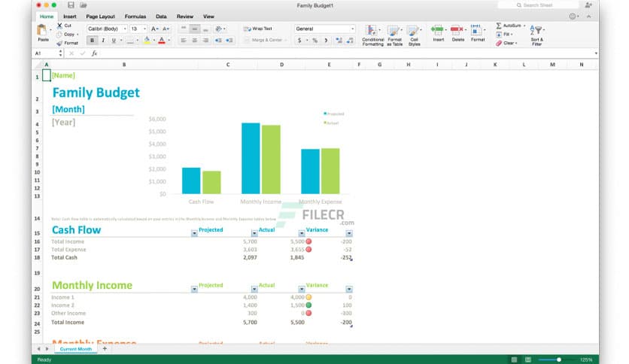Image resolution: width=629 pixels, height=364 pixels.
Task: Collapse the ribbon with the chevron
Action: point(588,17)
